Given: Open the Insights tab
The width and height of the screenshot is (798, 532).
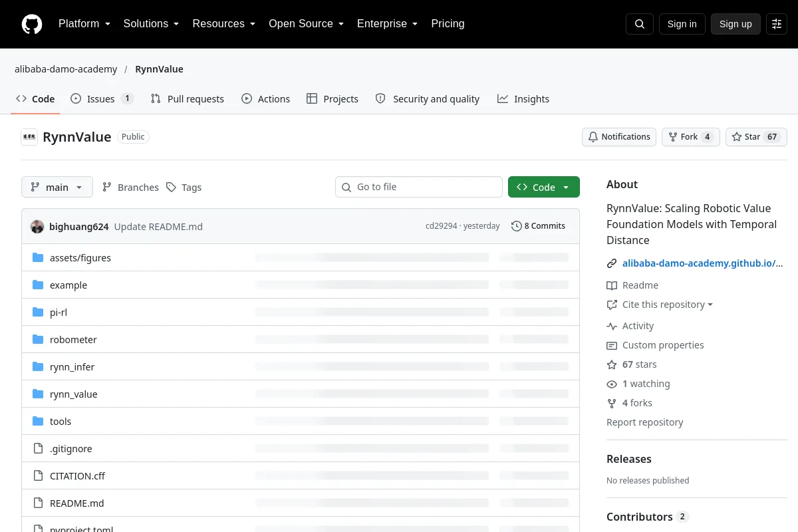Looking at the screenshot, I should [x=523, y=99].
